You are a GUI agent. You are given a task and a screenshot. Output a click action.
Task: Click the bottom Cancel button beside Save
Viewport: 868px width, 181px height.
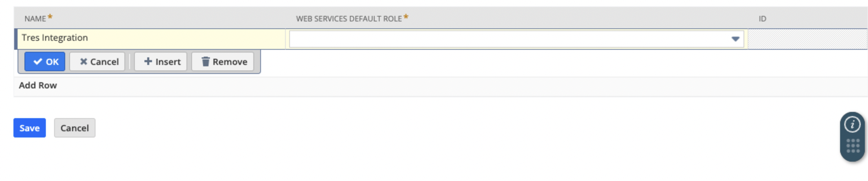pos(74,128)
